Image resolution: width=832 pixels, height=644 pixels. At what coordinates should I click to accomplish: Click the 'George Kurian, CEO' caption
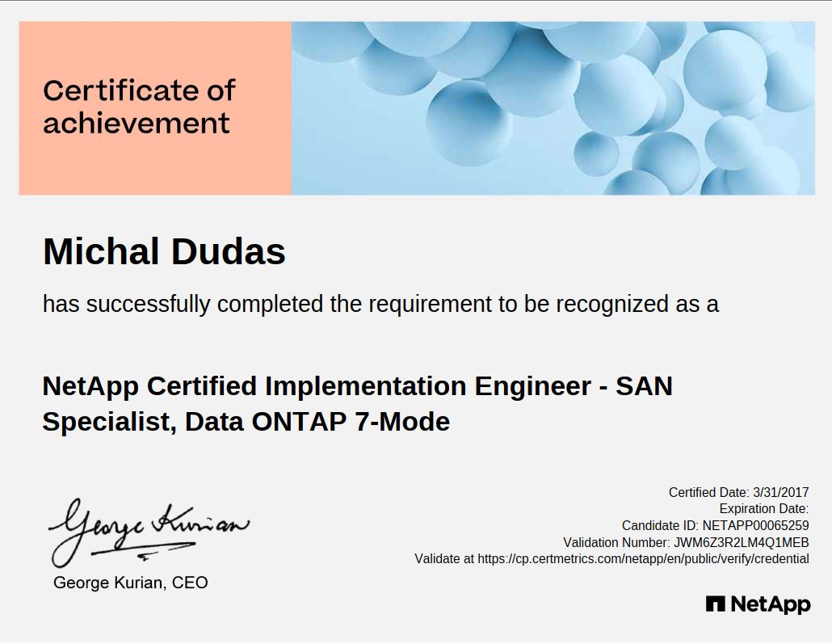pyautogui.click(x=131, y=583)
